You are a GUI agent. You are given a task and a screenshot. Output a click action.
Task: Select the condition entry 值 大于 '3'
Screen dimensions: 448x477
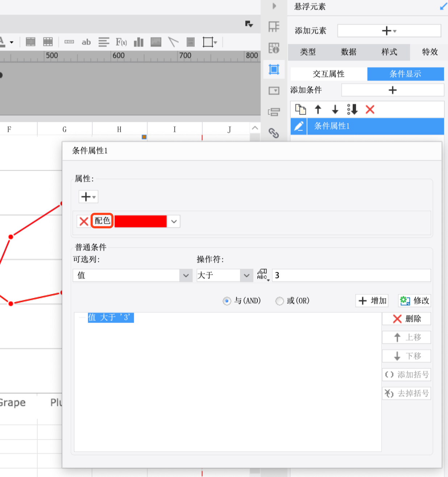point(111,318)
